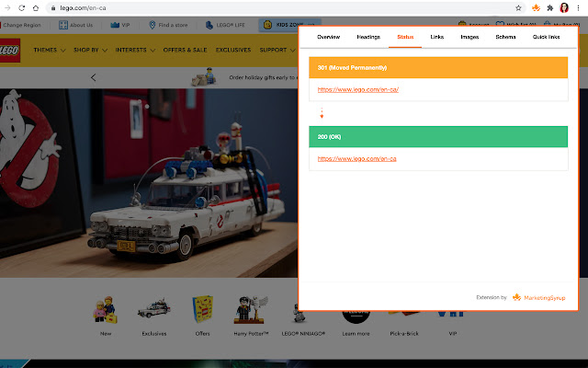Image resolution: width=588 pixels, height=368 pixels.
Task: Select the Status tab
Action: click(x=405, y=37)
